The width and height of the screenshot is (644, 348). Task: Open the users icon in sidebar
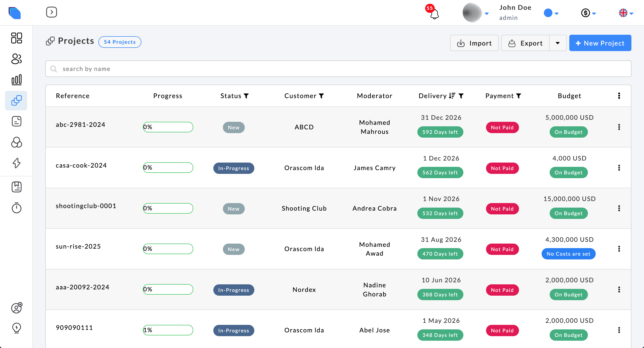coord(17,59)
